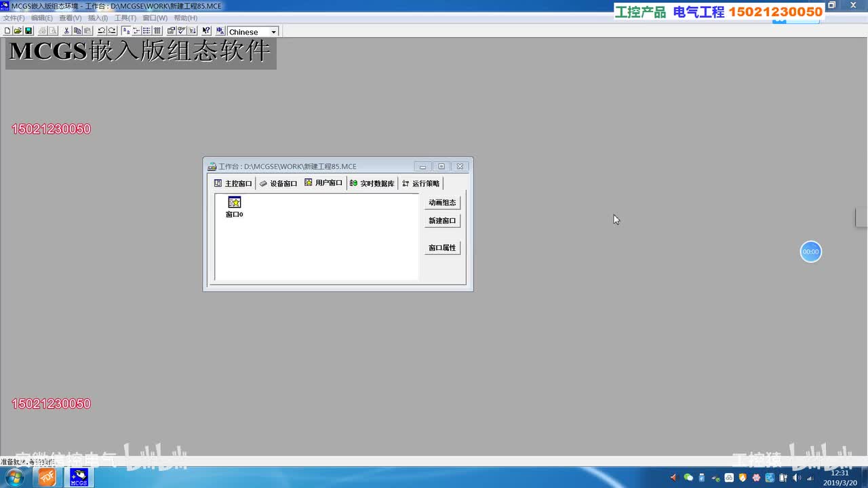Restore down the main MCGS window
The width and height of the screenshot is (868, 488).
tap(832, 5)
